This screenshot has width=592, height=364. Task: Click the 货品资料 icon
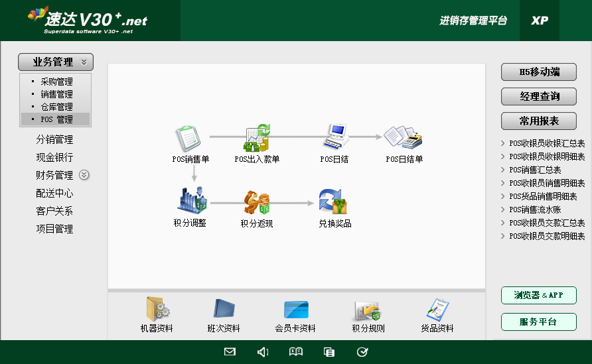coord(437,310)
